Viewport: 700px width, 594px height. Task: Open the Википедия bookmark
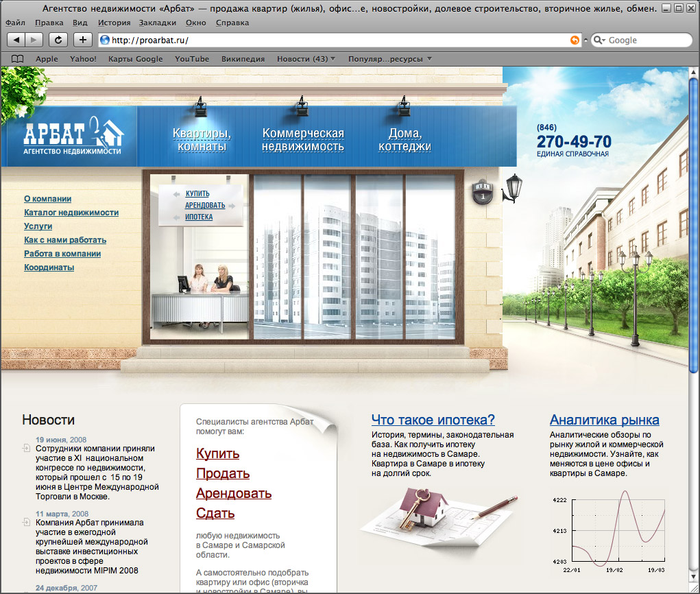point(243,59)
